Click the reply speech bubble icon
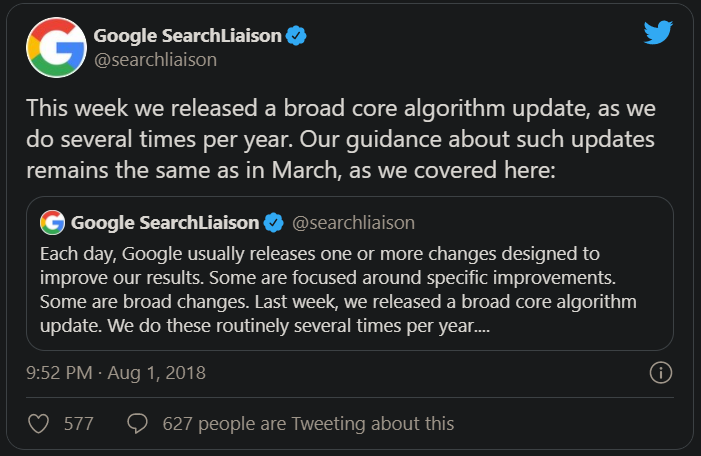 pyautogui.click(x=138, y=424)
